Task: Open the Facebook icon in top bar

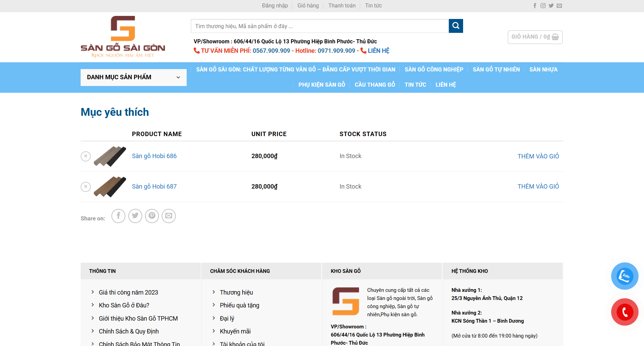Action: [535, 6]
